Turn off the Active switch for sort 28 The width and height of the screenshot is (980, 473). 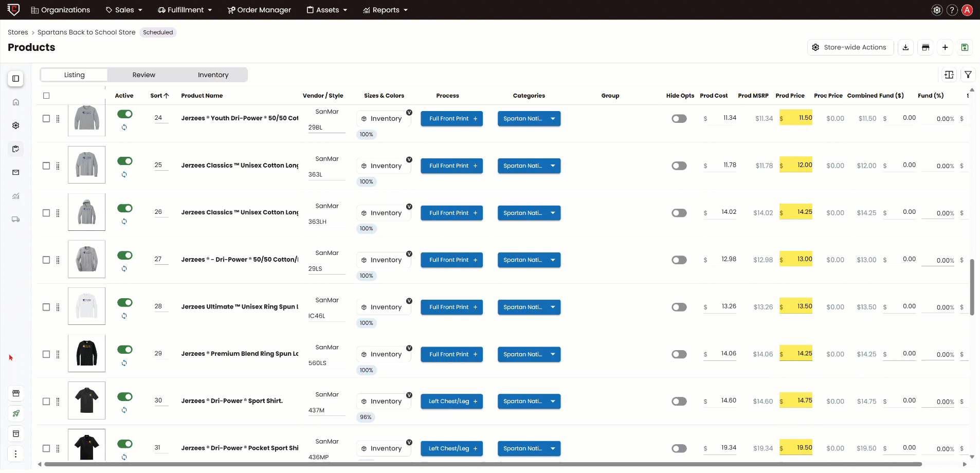click(125, 303)
